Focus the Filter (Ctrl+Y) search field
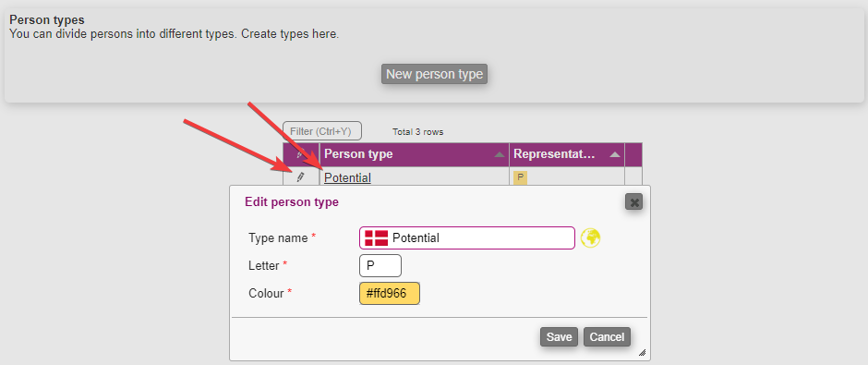The height and width of the screenshot is (365, 868). coord(322,131)
